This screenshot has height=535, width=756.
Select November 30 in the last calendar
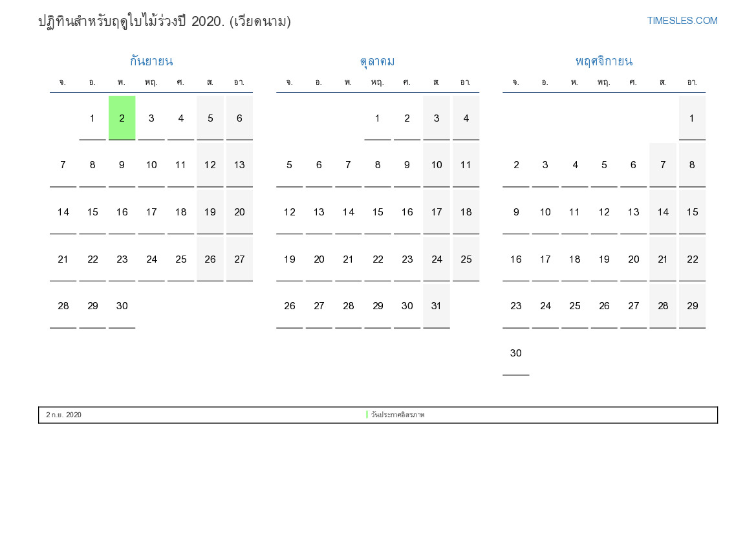coord(515,353)
